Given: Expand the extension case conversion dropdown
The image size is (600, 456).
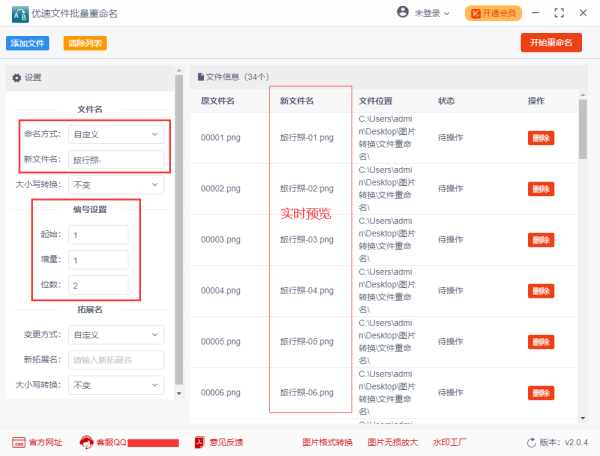Looking at the screenshot, I should 116,385.
